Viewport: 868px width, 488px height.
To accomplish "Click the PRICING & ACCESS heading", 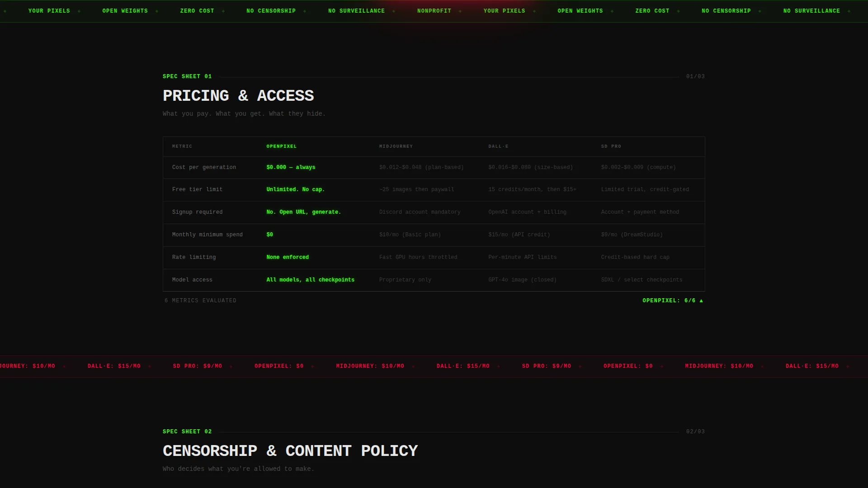I will point(238,96).
